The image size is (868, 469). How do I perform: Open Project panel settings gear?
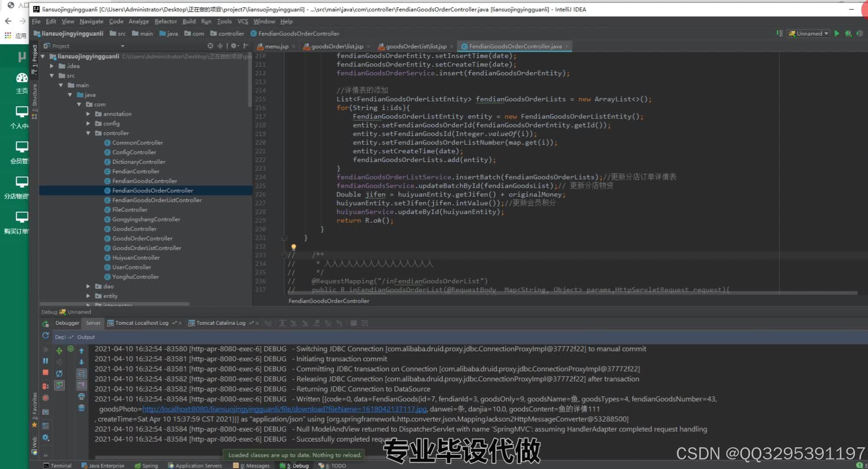[x=234, y=46]
